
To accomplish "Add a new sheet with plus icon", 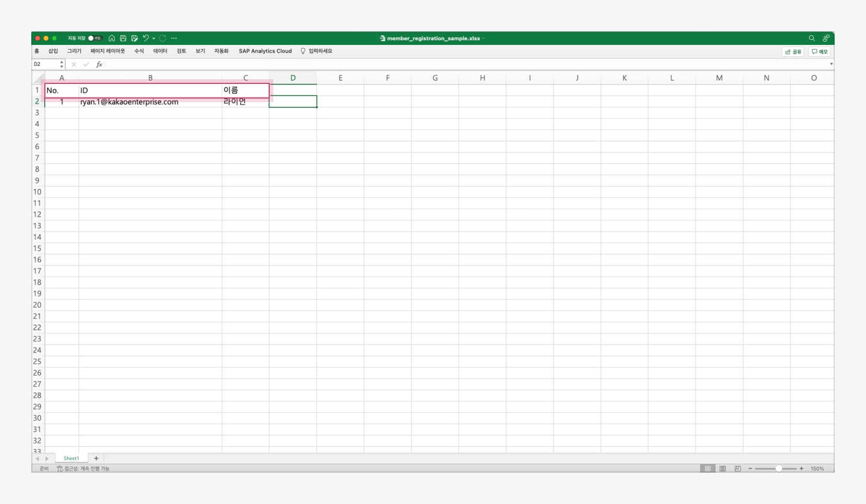I will click(96, 458).
